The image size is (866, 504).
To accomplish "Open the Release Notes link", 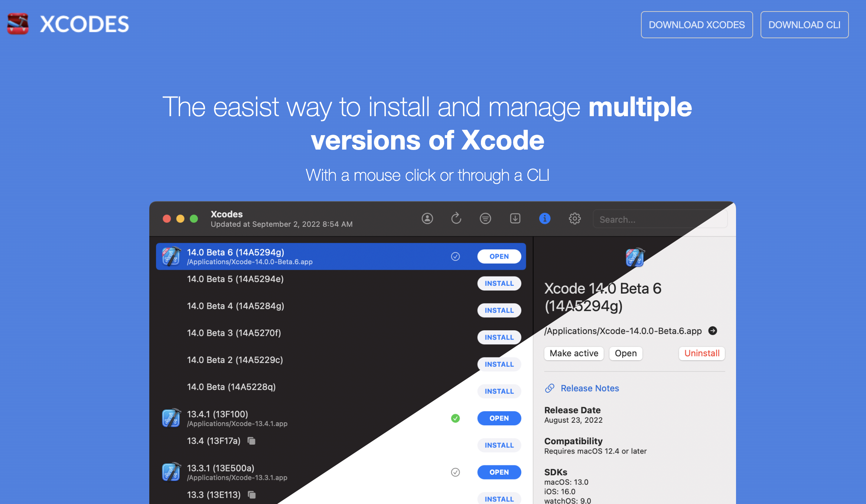I will (589, 388).
